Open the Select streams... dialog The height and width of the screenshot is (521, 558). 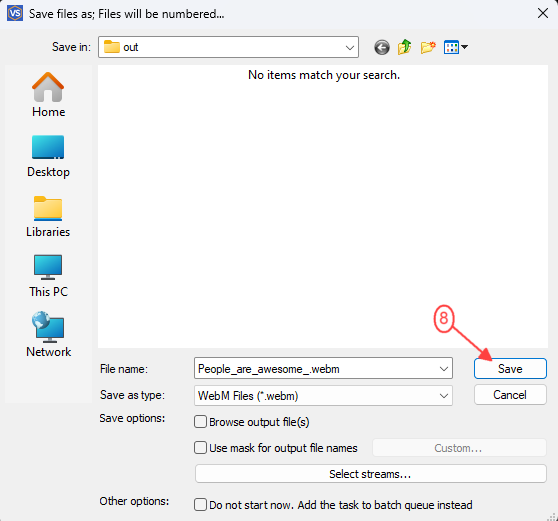370,474
